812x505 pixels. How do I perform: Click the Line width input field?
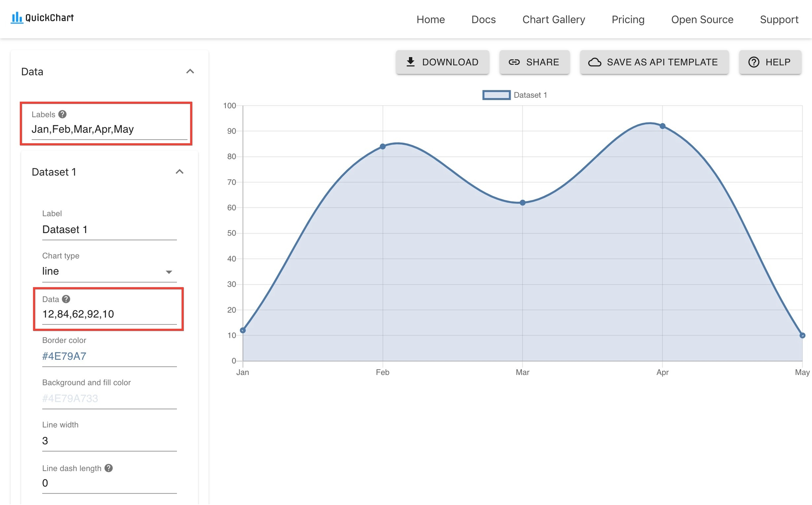click(109, 441)
